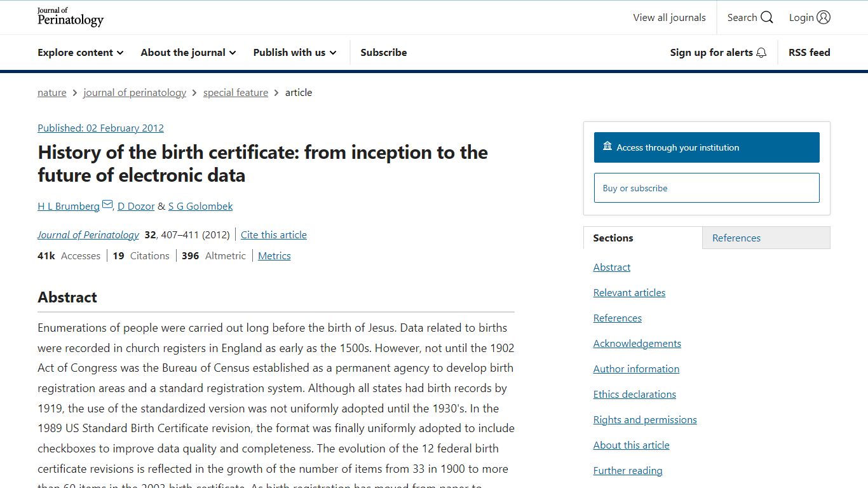Click the Explore content chevron arrow

[x=120, y=53]
